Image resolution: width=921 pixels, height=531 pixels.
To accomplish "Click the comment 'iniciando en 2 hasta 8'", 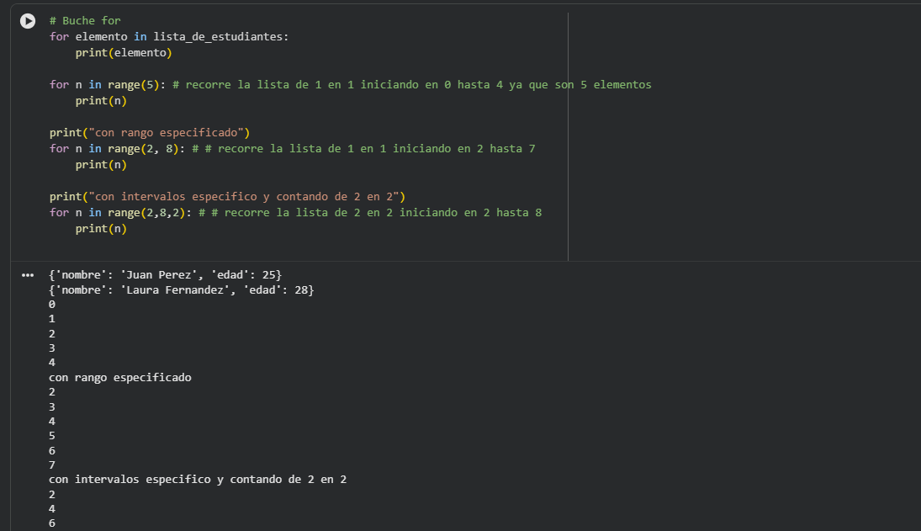I will [x=470, y=213].
